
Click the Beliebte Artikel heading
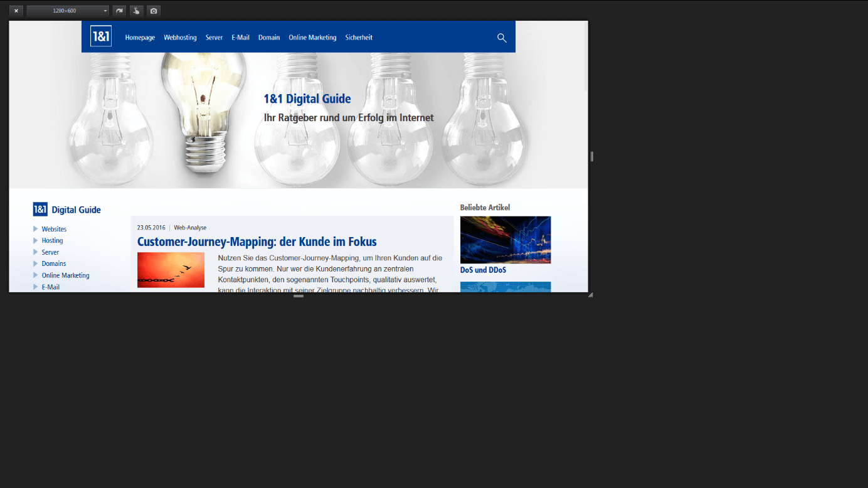tap(485, 207)
